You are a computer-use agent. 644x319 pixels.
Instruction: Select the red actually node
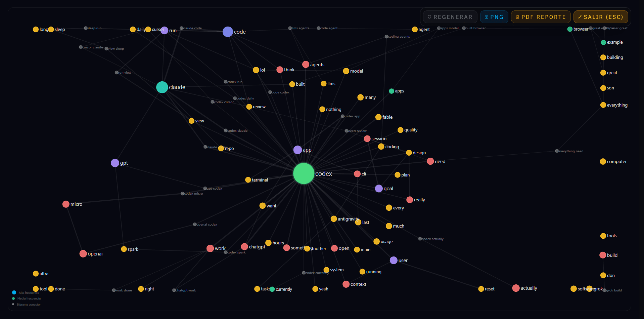point(516,288)
